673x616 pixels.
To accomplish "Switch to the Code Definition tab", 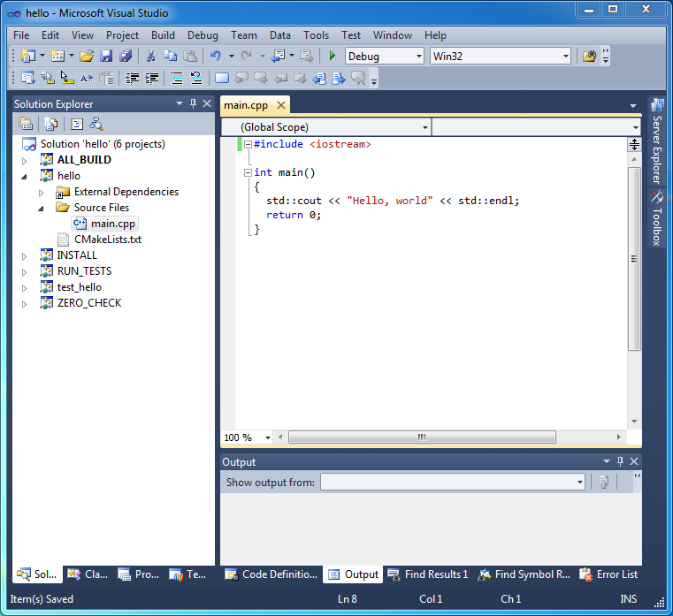I will click(x=271, y=574).
